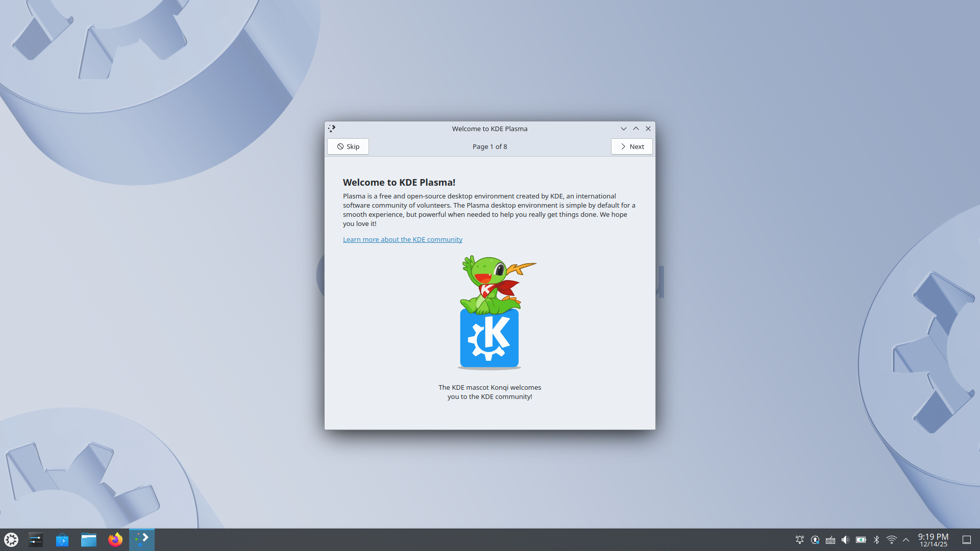
Task: Select the Welcome Center taskbar entry
Action: 142,540
